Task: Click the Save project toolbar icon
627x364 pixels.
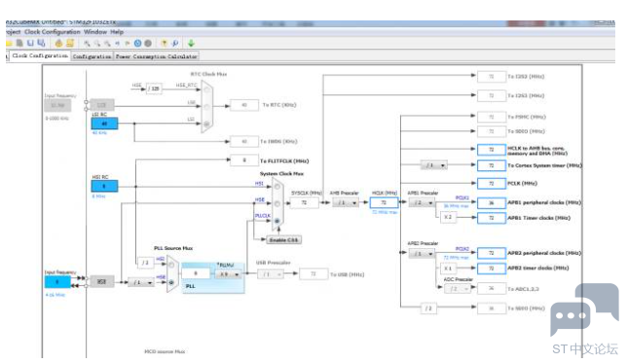Action: tap(30, 43)
